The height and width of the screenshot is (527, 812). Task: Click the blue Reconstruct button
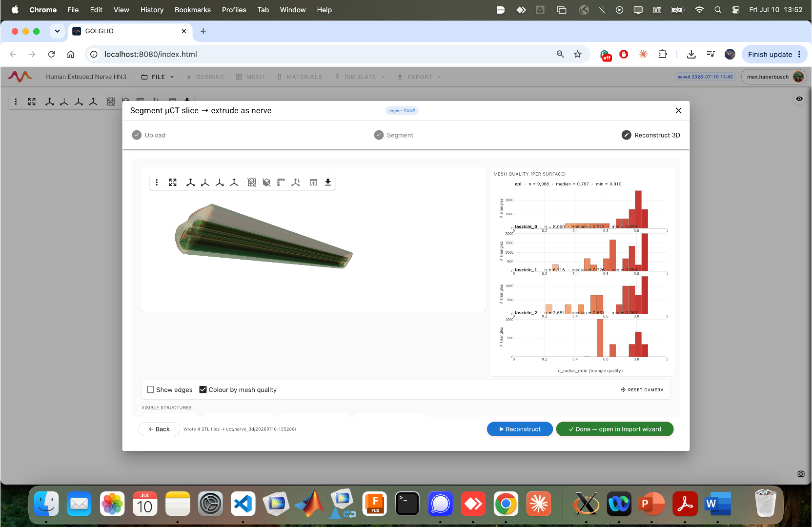click(x=520, y=429)
